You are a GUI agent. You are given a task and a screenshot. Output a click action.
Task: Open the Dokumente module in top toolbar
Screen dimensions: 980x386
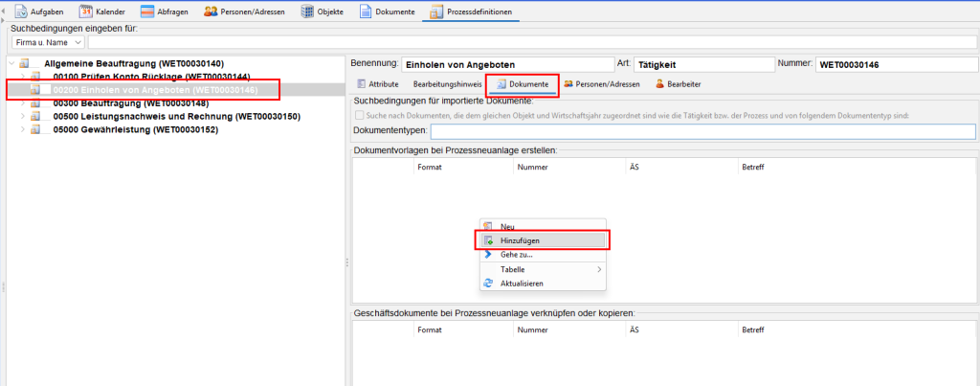pos(367,11)
